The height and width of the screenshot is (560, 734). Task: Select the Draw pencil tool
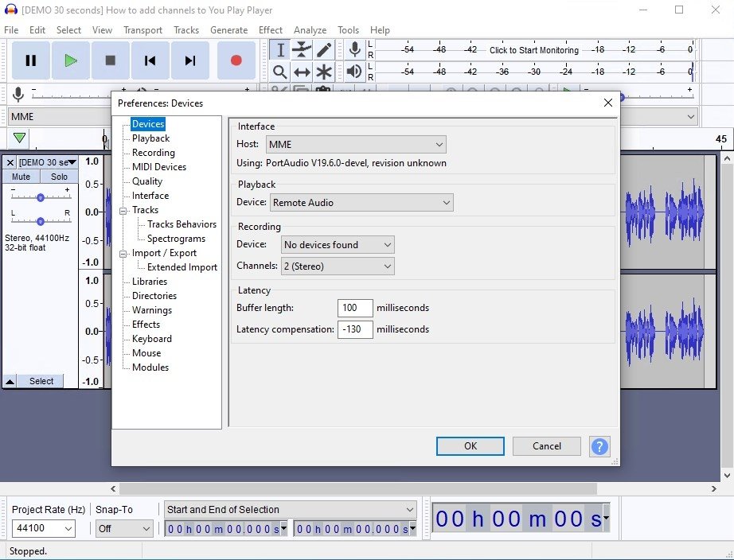[x=324, y=49]
